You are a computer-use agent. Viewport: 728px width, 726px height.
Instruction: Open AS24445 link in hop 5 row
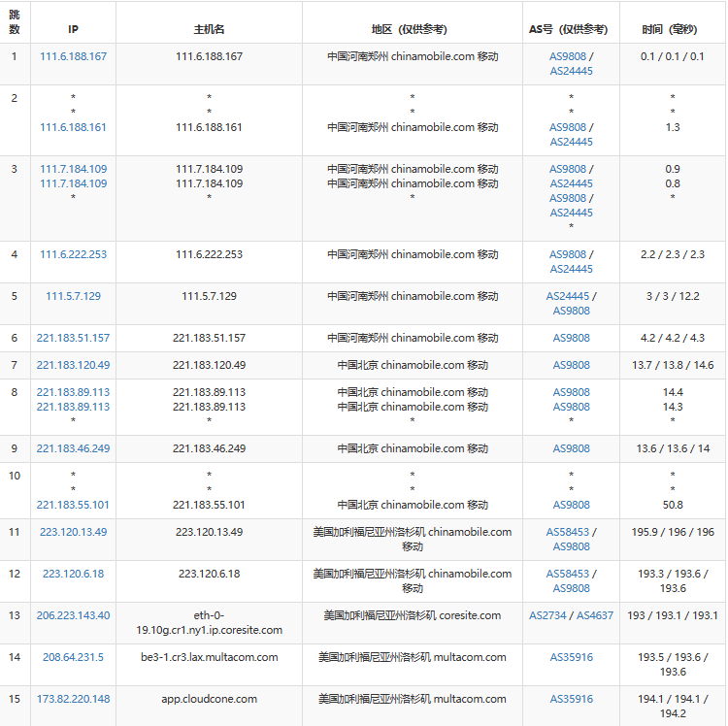(568, 296)
